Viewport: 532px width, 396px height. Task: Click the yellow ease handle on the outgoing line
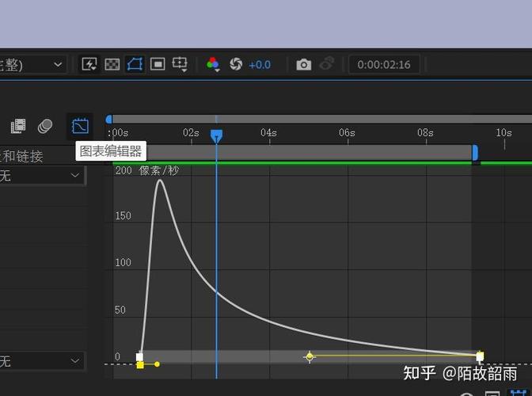tap(310, 356)
